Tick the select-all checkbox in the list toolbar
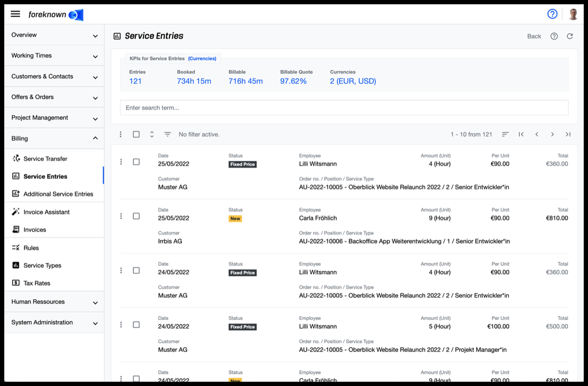Viewport: 588px width, 386px height. 136,134
